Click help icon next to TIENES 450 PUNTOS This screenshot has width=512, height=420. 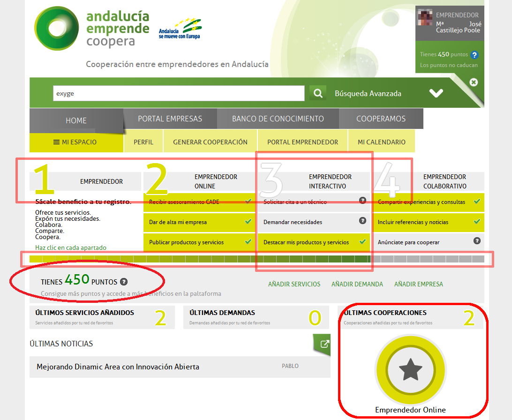pos(124,282)
